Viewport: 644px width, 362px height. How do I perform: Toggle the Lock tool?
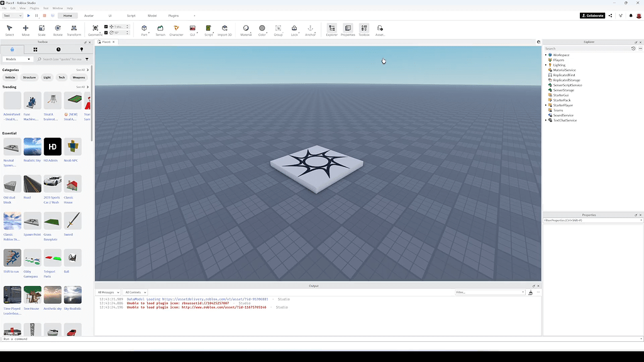[294, 29]
